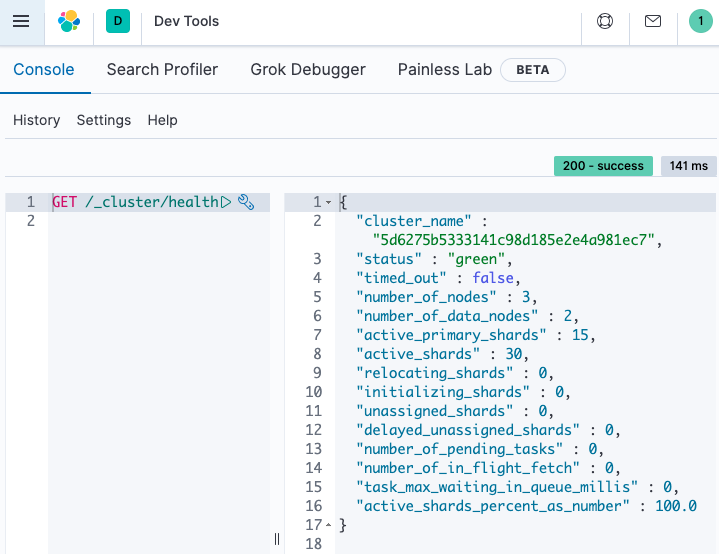The width and height of the screenshot is (719, 554).
Task: Toggle the fold arrow at line 17
Action: (328, 525)
